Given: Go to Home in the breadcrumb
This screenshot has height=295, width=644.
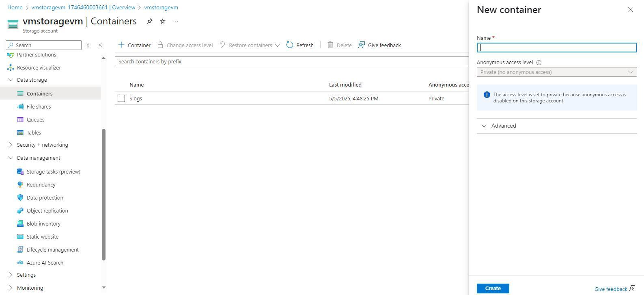Looking at the screenshot, I should click(15, 7).
